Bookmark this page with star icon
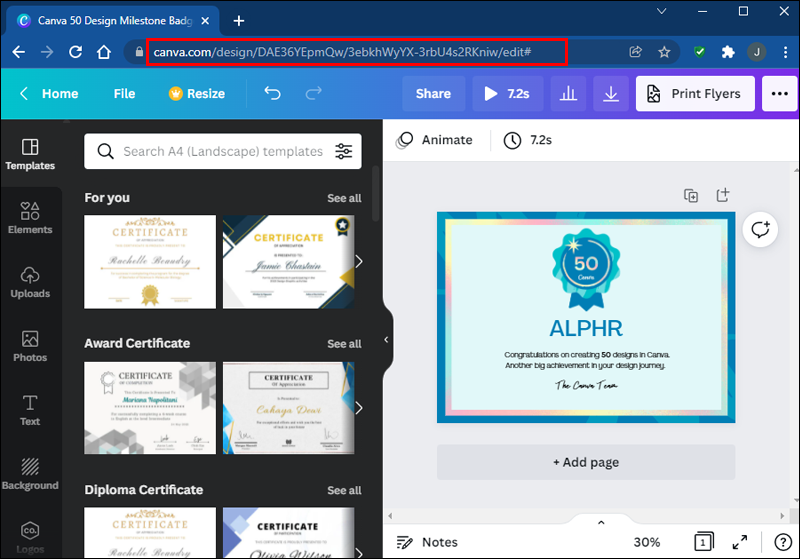The width and height of the screenshot is (800, 559). (664, 52)
